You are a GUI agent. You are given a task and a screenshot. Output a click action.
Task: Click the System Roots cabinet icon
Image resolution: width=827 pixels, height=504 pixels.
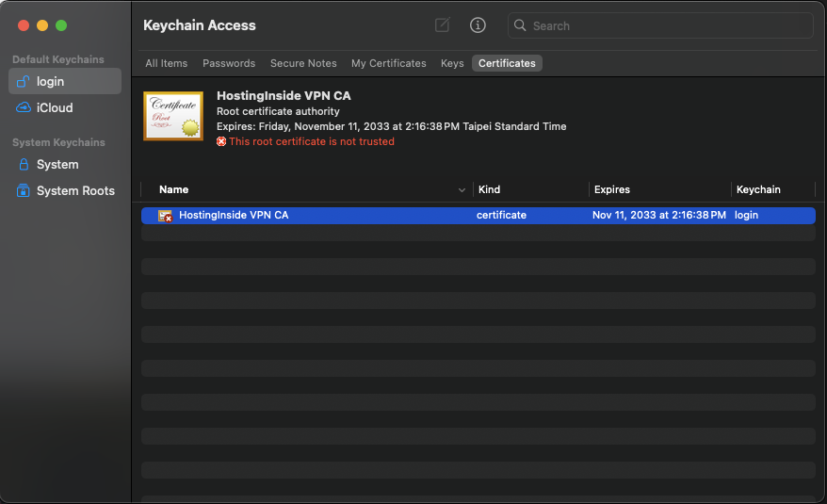point(24,190)
